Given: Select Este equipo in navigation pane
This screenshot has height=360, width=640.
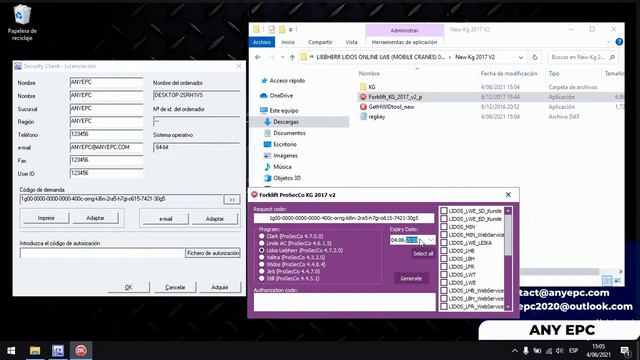Looking at the screenshot, I should tap(283, 111).
